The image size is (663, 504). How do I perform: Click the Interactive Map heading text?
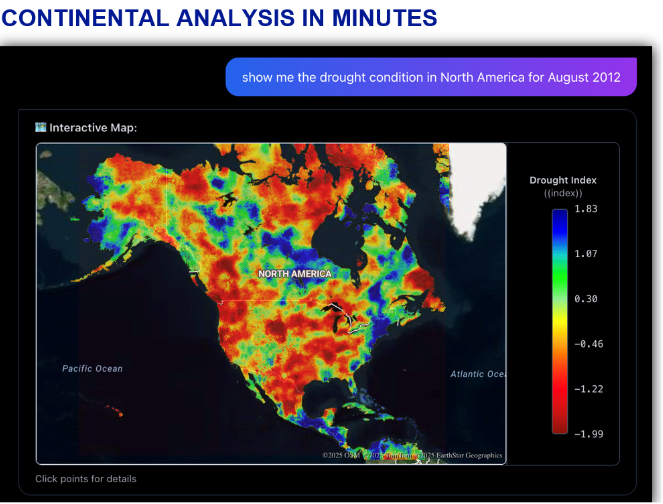click(x=93, y=128)
